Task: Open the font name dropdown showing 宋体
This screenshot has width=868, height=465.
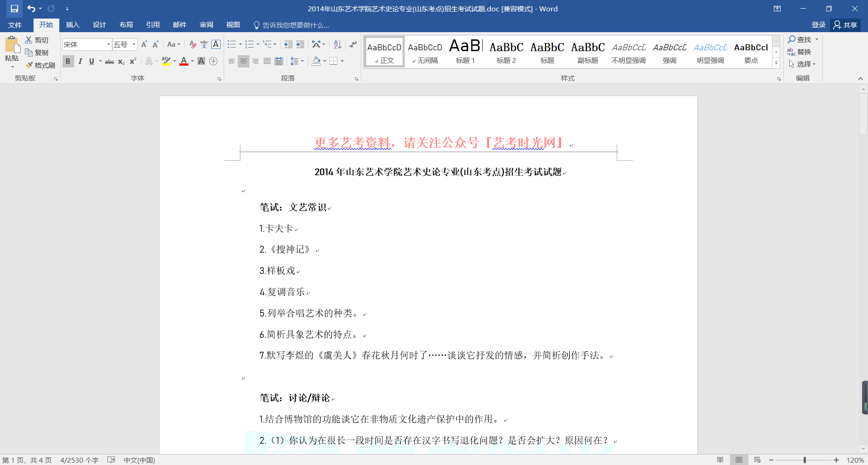Action: pyautogui.click(x=108, y=44)
